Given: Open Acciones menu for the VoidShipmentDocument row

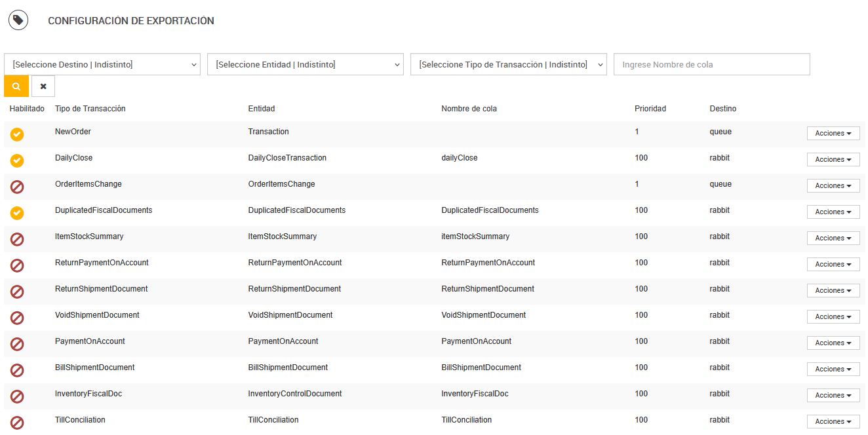Looking at the screenshot, I should tap(833, 317).
